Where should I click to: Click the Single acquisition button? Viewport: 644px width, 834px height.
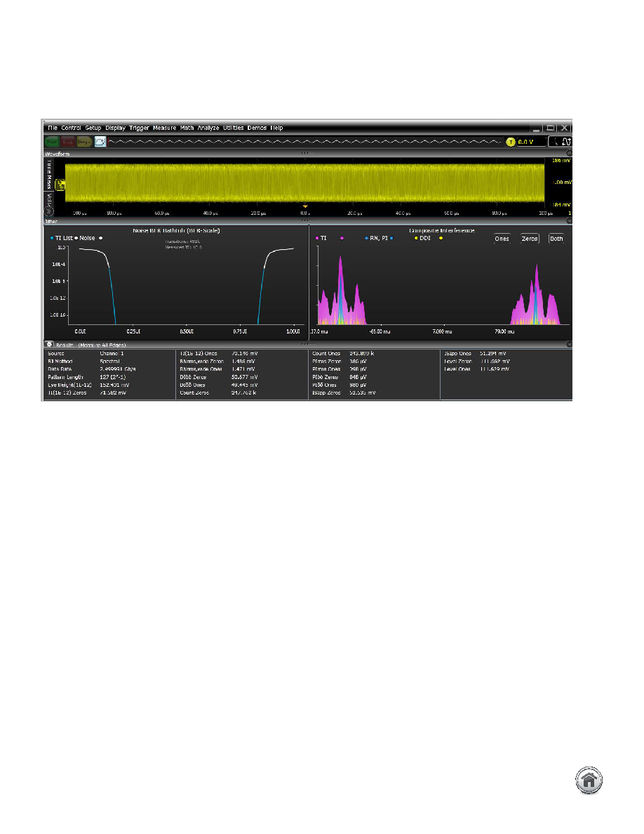point(84,142)
